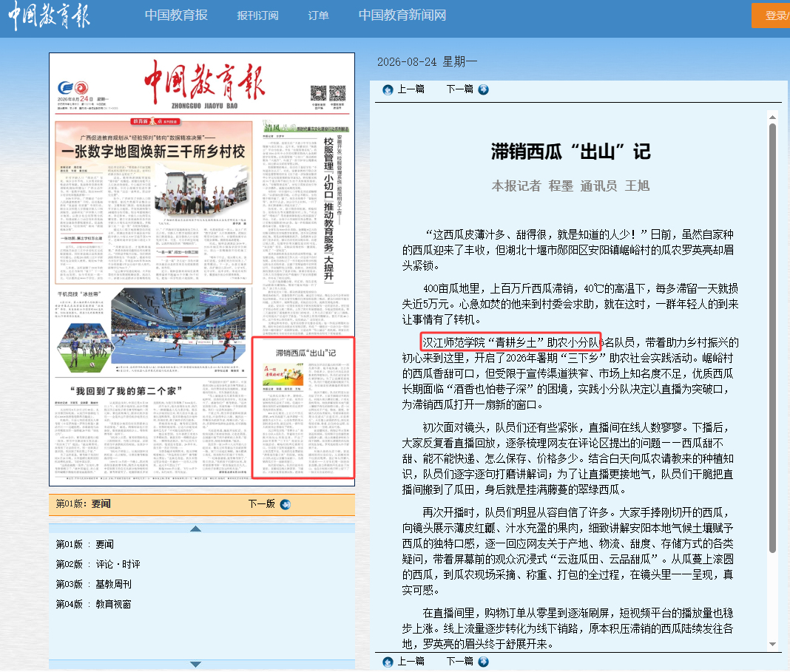Click the red 中国教育报 masthead title
This screenshot has height=672, width=790.
coord(205,81)
